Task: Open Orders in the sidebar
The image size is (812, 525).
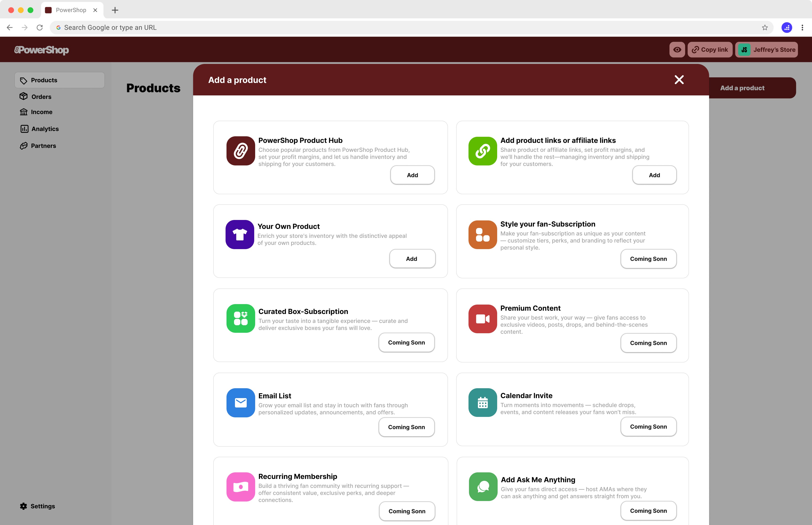Action: click(41, 97)
